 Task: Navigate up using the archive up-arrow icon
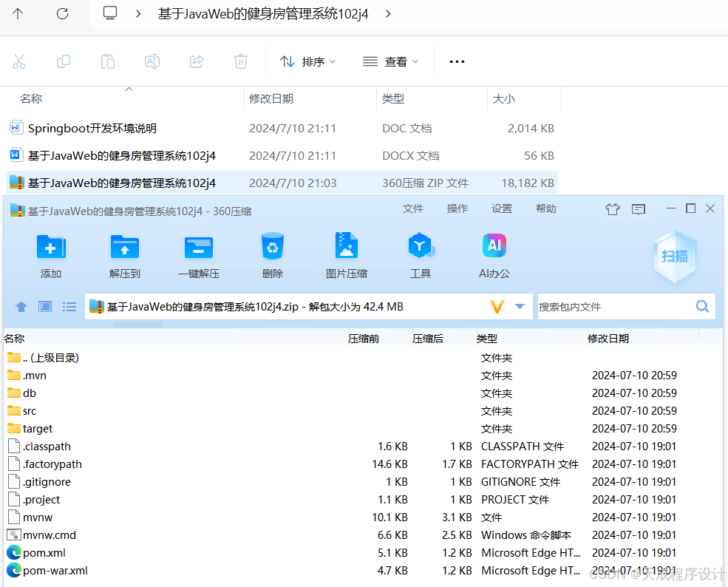21,306
